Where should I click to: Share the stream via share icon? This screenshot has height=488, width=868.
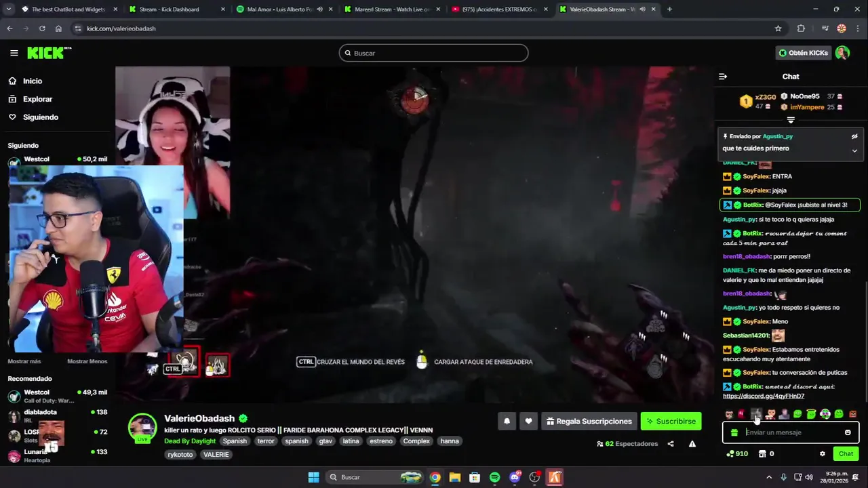click(671, 444)
